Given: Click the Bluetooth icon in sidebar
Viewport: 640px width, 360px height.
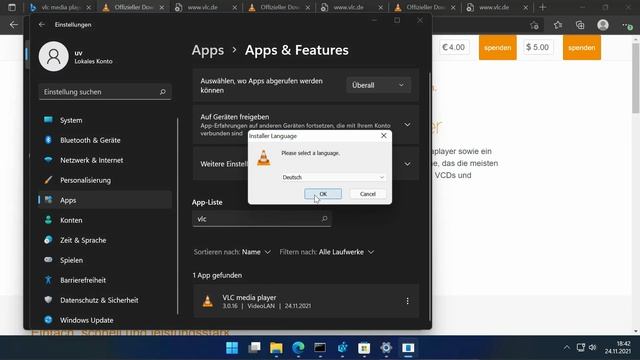Looking at the screenshot, I should click(48, 140).
